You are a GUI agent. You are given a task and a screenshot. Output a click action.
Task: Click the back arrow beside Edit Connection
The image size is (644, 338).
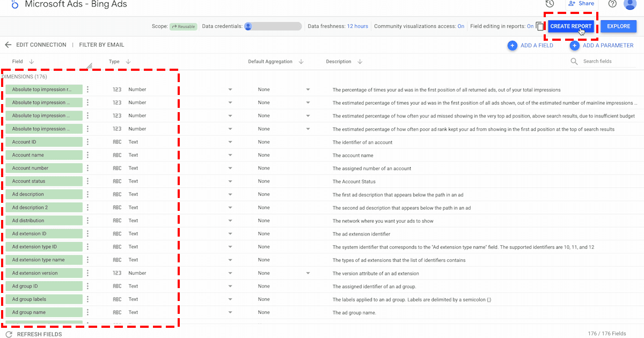coord(8,45)
